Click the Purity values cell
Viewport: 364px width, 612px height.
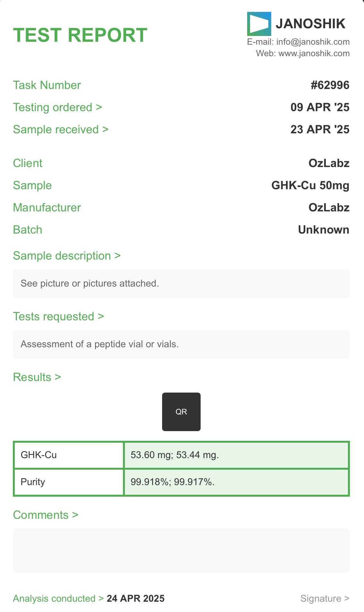[x=236, y=482]
